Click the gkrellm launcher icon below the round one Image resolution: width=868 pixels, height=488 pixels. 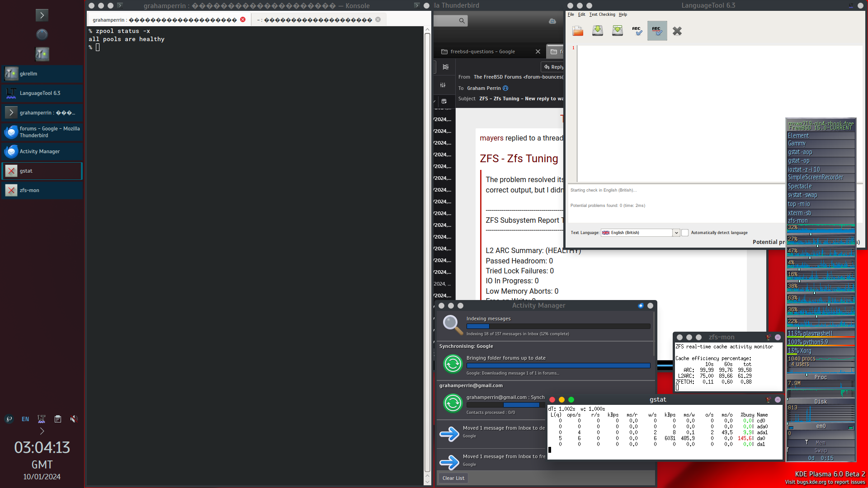click(42, 54)
